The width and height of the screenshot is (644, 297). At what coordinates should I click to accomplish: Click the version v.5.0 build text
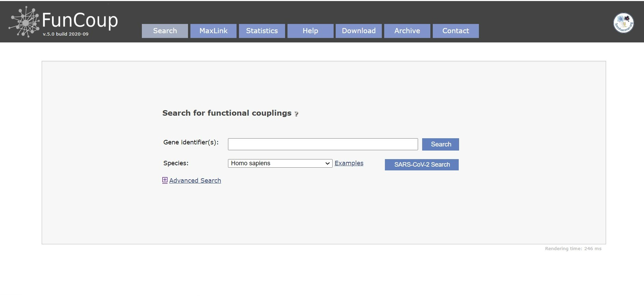click(x=66, y=34)
